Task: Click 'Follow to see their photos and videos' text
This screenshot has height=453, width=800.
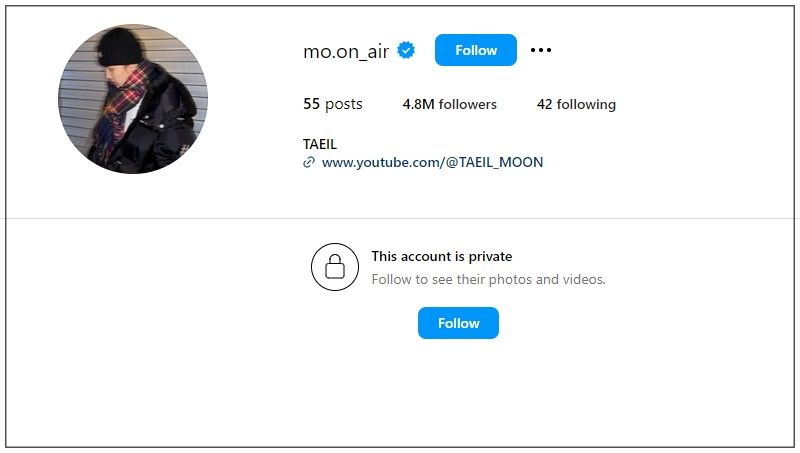Action: click(x=488, y=280)
